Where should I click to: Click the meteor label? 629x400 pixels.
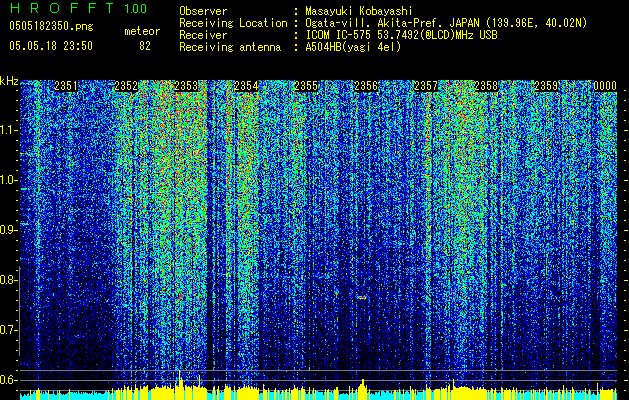click(x=142, y=31)
